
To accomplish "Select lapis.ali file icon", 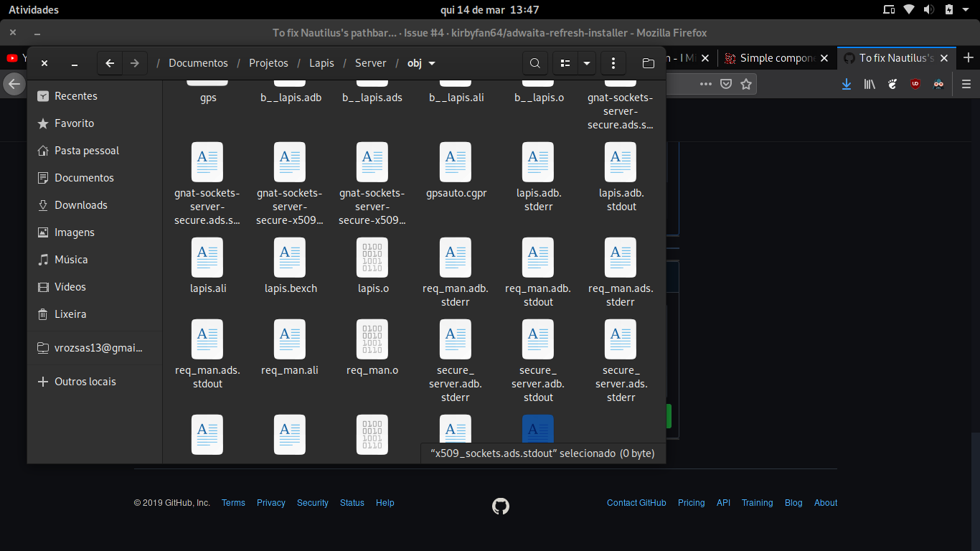I will (207, 258).
